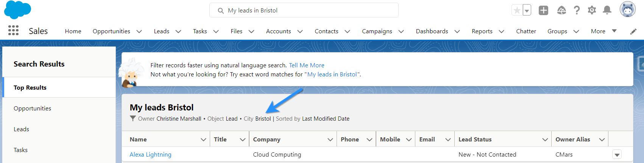The height and width of the screenshot is (163, 644).
Task: Open row actions dropdown for Alexa Lightning
Action: [617, 154]
